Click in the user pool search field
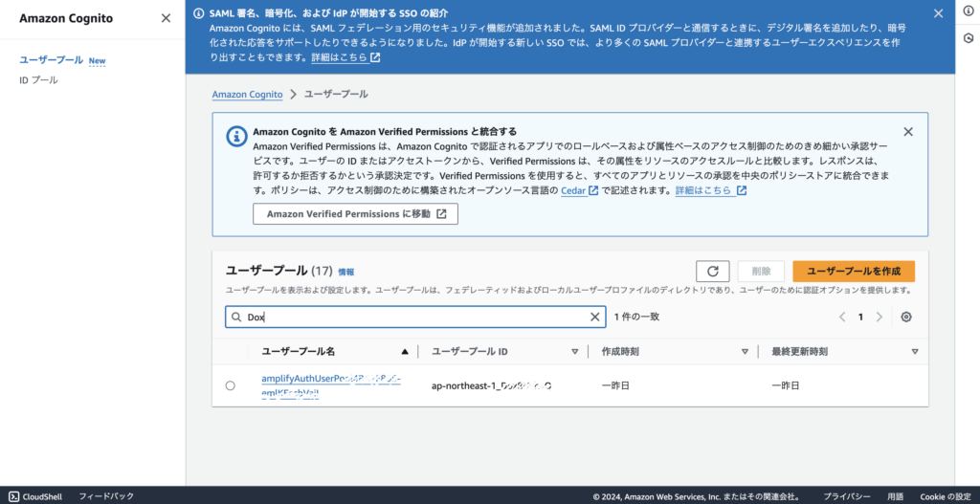Screen dimensions: 980x504 [x=415, y=317]
